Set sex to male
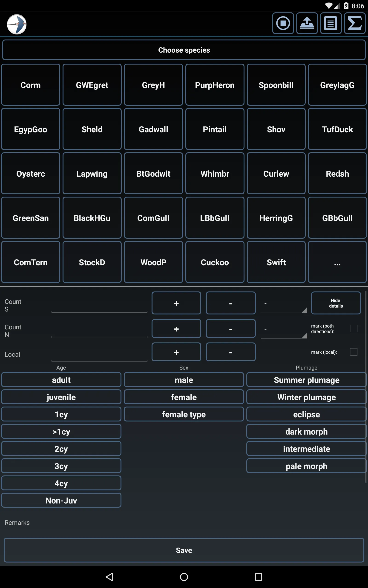Viewport: 368px width, 588px height. (184, 379)
